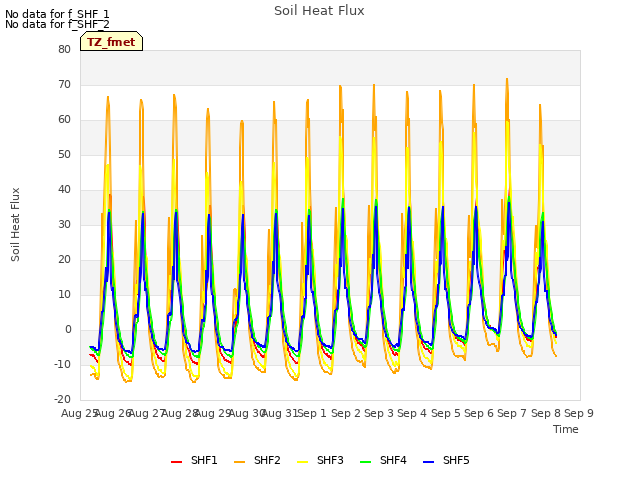Select the SHF5 legend label
640x480 pixels.
(456, 460)
